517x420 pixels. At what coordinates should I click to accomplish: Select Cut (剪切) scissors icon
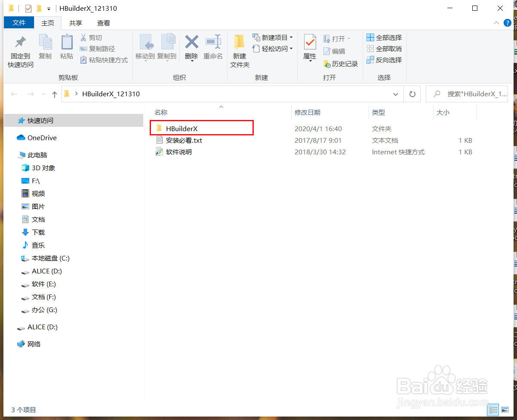tap(84, 38)
